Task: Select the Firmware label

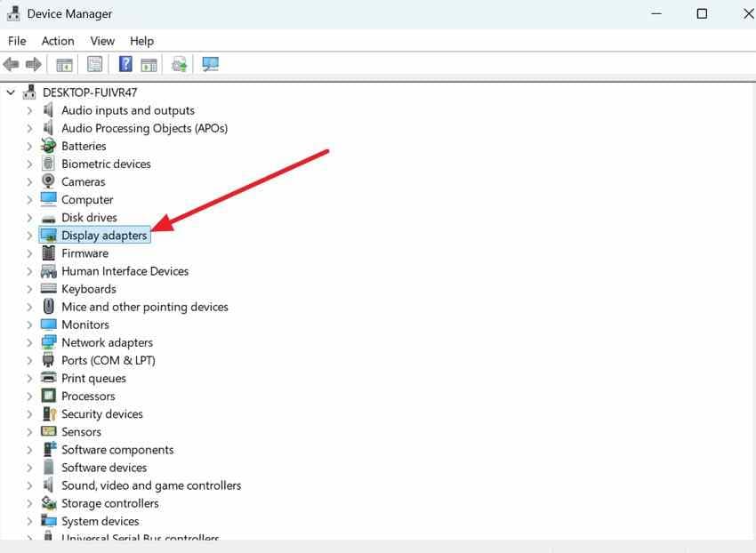Action: (84, 253)
